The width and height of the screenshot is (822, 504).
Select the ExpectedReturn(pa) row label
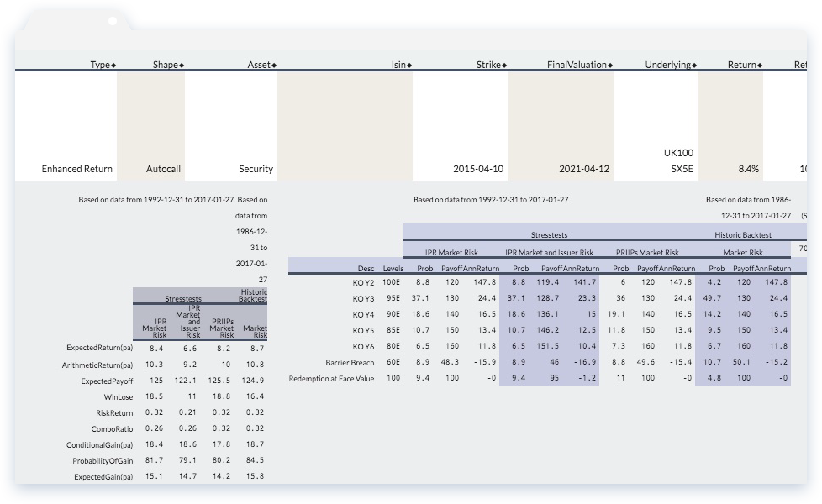click(100, 348)
